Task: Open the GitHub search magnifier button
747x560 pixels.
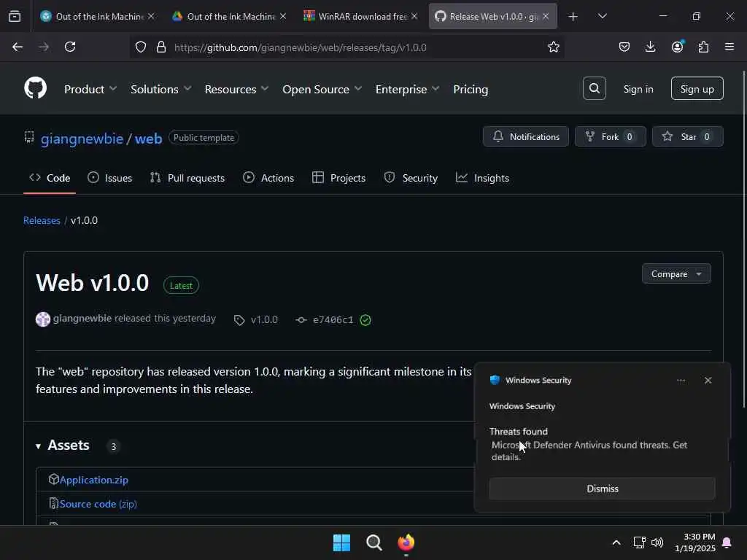Action: pyautogui.click(x=594, y=88)
